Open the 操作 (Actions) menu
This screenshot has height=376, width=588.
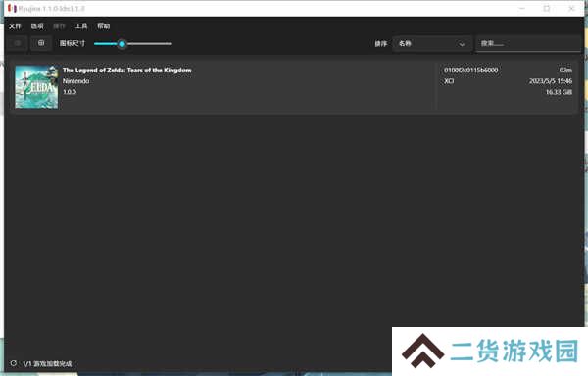coord(59,25)
